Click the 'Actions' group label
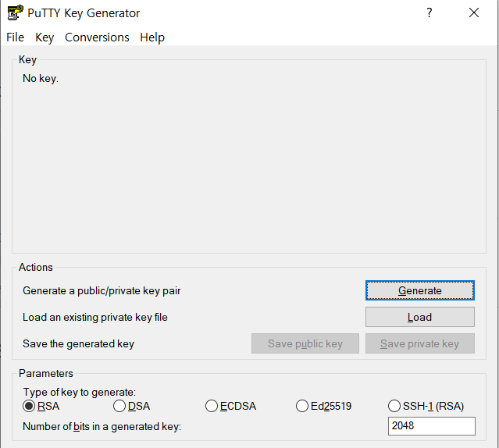The height and width of the screenshot is (448, 499). 36,267
